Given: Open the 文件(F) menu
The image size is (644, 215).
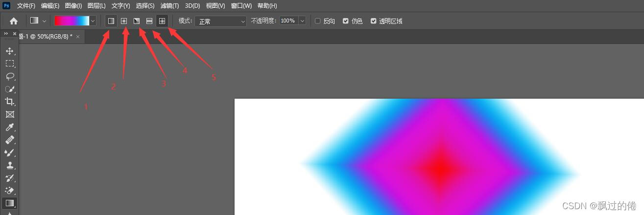Looking at the screenshot, I should click(26, 6).
